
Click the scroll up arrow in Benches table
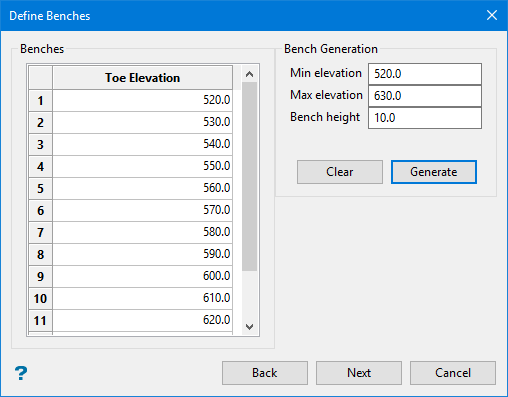249,74
